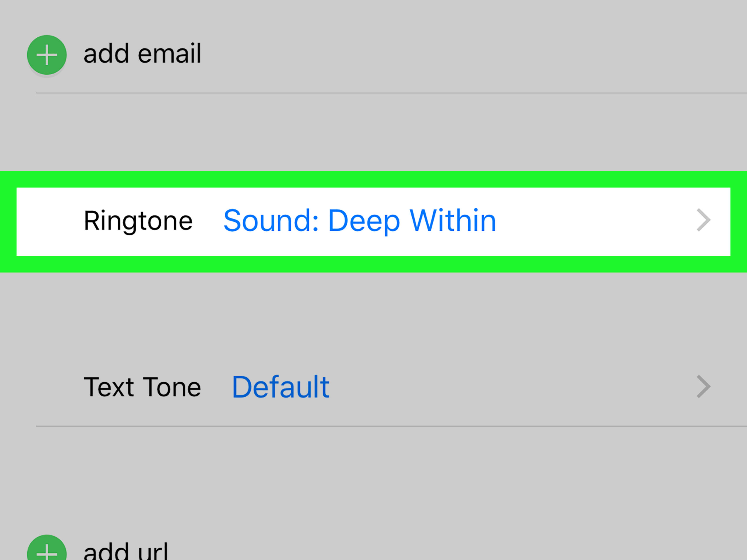The image size is (747, 560).
Task: Tap the green plus icon beside add email
Action: point(47,55)
